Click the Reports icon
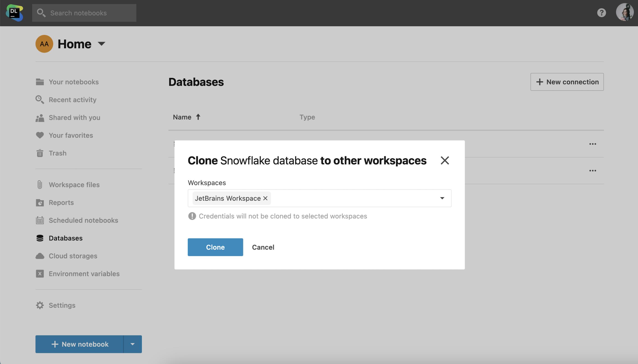The image size is (638, 364). [40, 203]
